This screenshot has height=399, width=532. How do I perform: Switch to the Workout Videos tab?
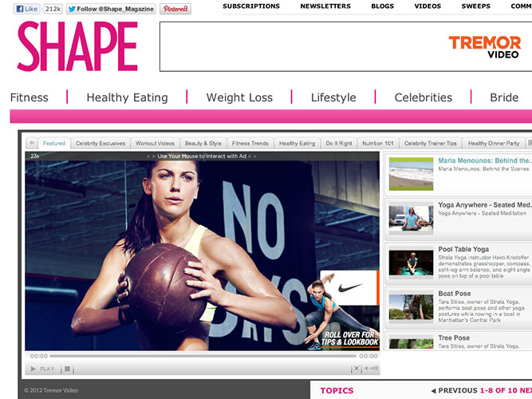pos(155,144)
